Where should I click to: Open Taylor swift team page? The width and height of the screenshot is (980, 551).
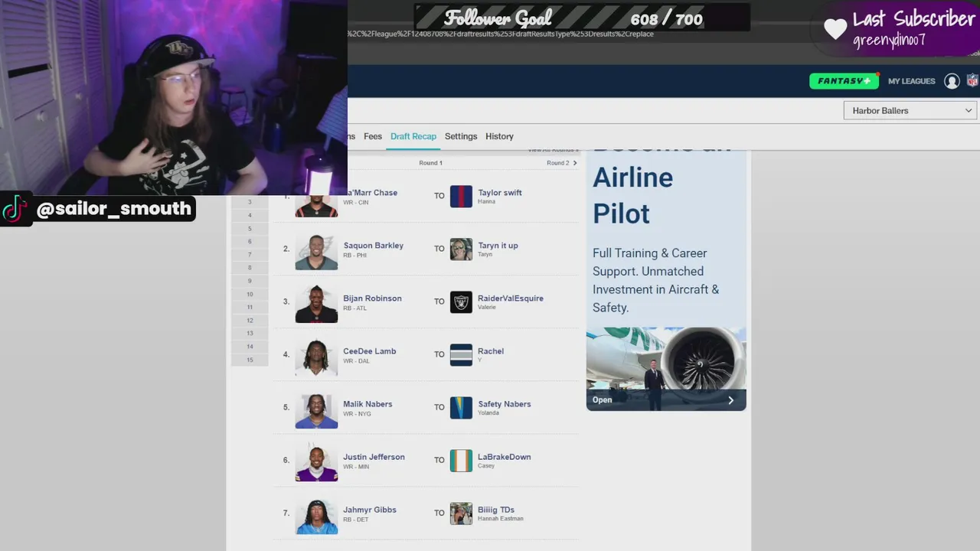(499, 193)
